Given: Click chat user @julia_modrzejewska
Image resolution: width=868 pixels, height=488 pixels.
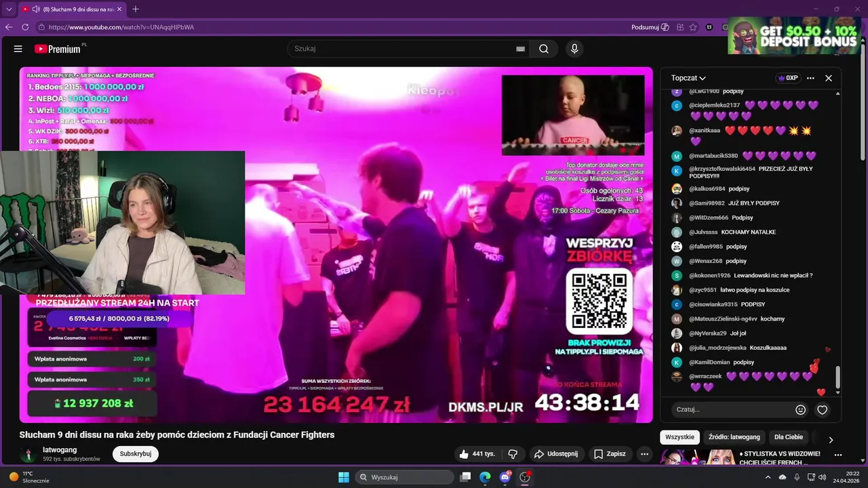Looking at the screenshot, I should point(717,348).
